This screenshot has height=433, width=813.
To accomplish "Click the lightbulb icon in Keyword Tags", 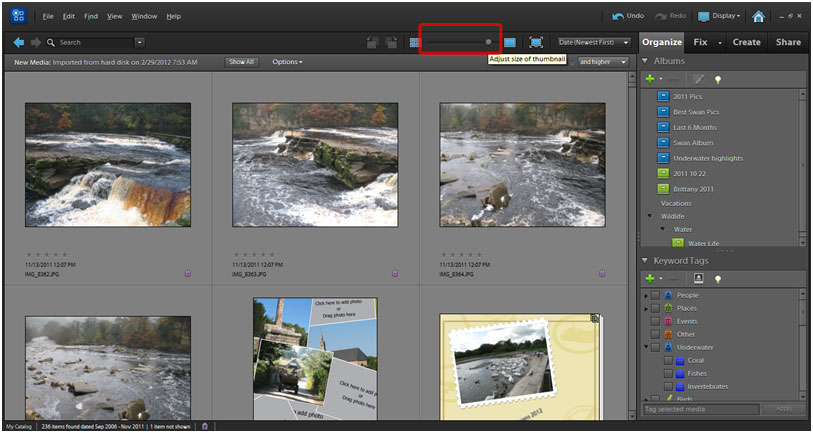I will (718, 280).
